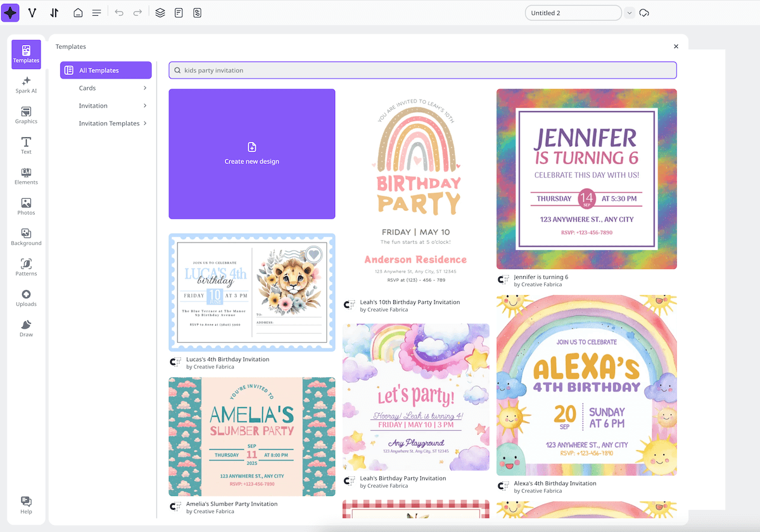Open the Elements panel
This screenshot has height=532, width=760.
26,175
